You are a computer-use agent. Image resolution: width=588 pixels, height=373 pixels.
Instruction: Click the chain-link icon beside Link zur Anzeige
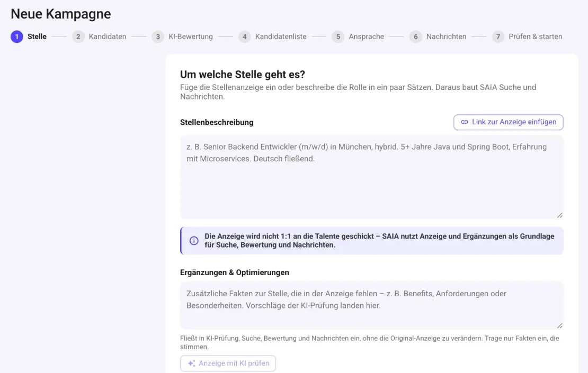464,122
